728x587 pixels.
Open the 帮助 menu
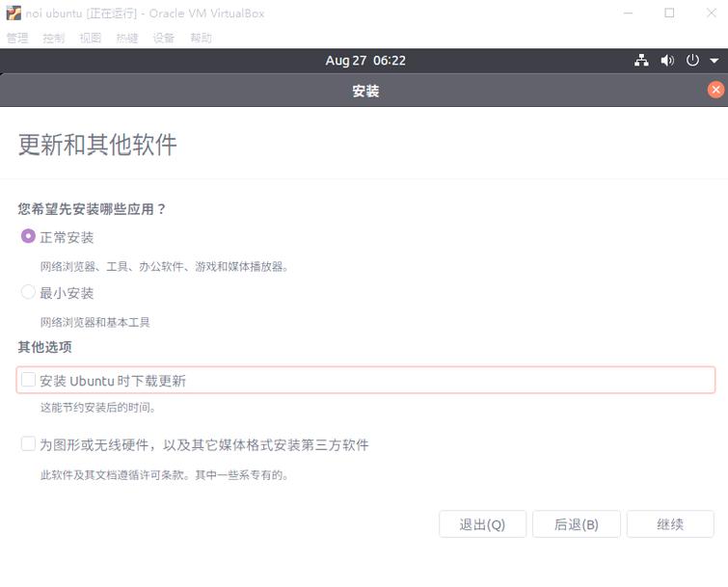click(201, 38)
